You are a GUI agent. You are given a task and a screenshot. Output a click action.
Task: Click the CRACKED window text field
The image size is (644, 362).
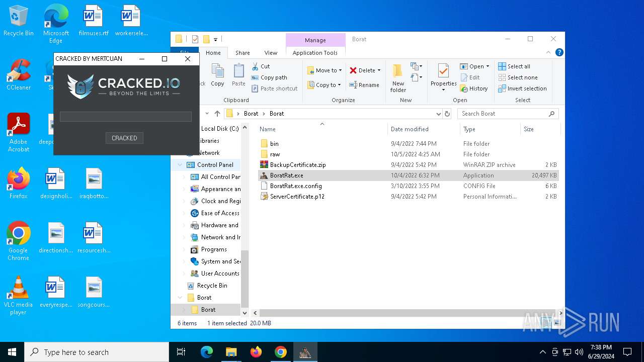[126, 117]
